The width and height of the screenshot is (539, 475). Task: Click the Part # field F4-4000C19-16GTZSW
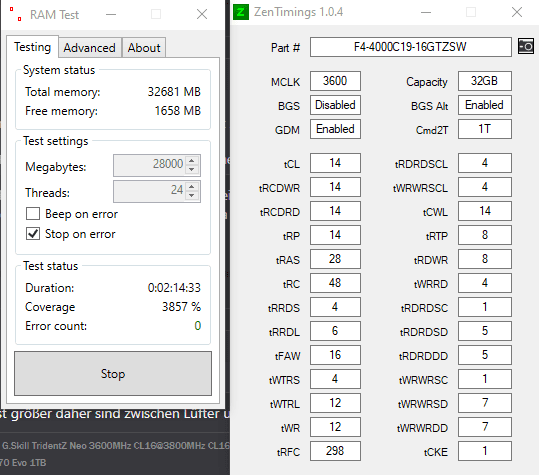click(x=410, y=47)
